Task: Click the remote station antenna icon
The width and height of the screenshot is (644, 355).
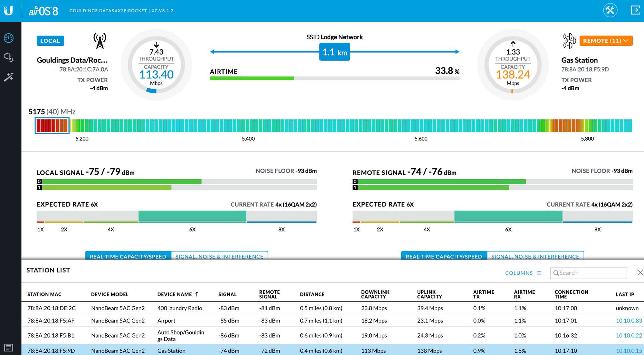Action: 569,41
